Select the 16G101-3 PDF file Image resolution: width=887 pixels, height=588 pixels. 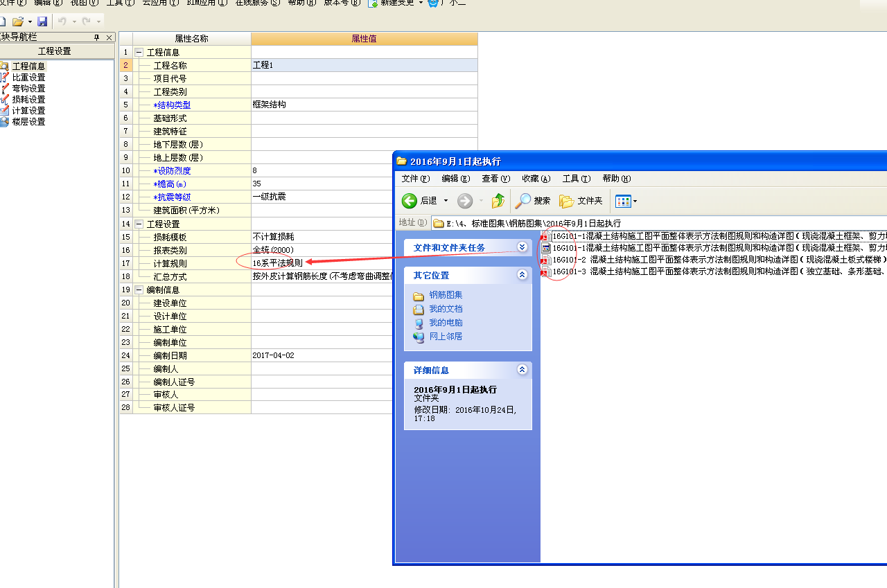click(x=714, y=271)
